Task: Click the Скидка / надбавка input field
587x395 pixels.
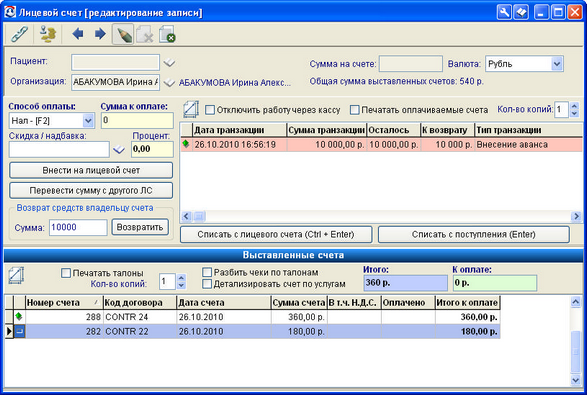Action: 59,149
